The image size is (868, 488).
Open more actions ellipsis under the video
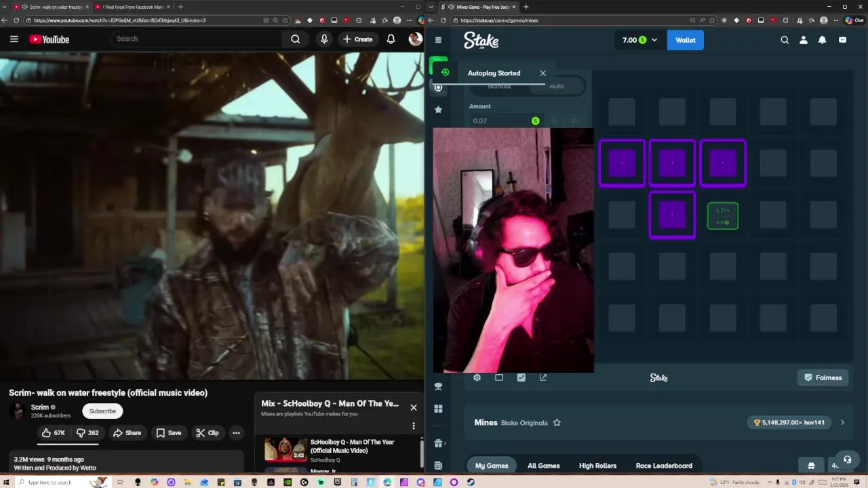[236, 432]
